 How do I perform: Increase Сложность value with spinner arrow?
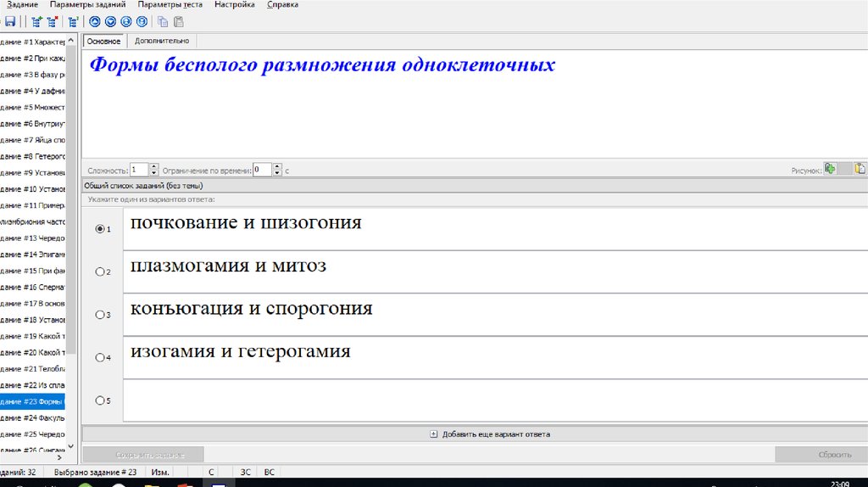154,166
